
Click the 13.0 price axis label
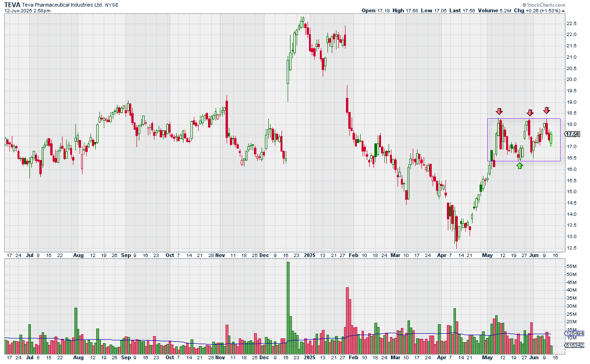pos(571,237)
